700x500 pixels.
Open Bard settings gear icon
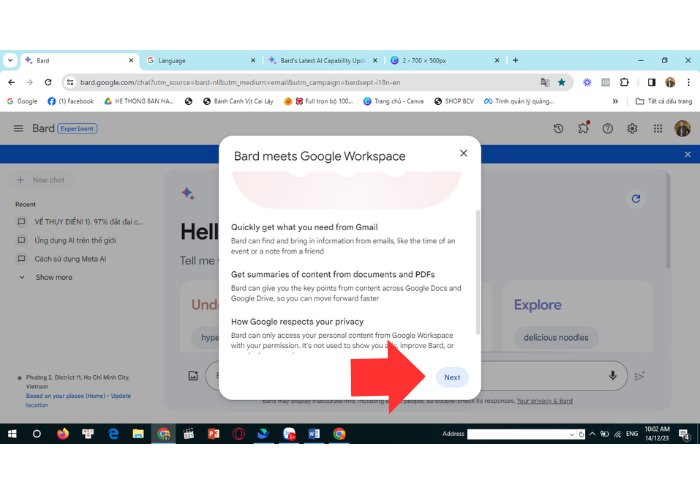pos(632,129)
